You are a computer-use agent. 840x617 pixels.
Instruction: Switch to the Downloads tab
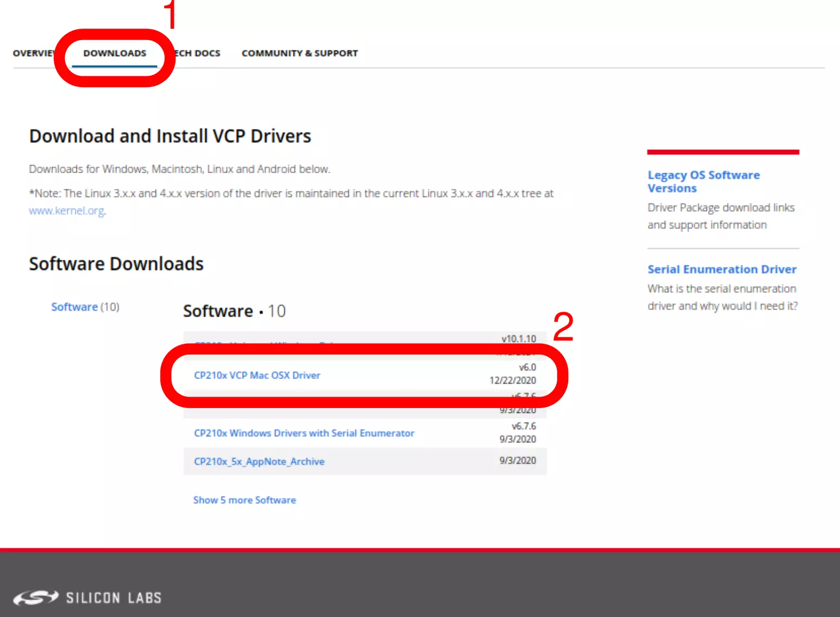[x=115, y=53]
